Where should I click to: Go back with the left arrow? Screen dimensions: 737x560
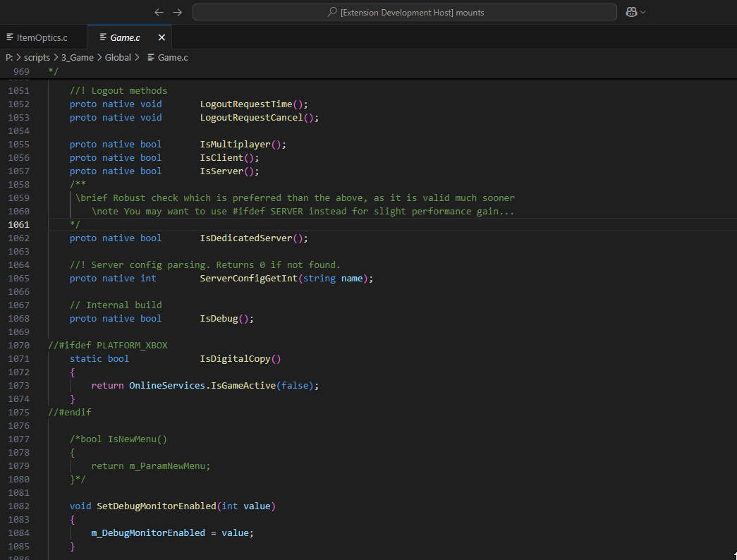coord(159,12)
